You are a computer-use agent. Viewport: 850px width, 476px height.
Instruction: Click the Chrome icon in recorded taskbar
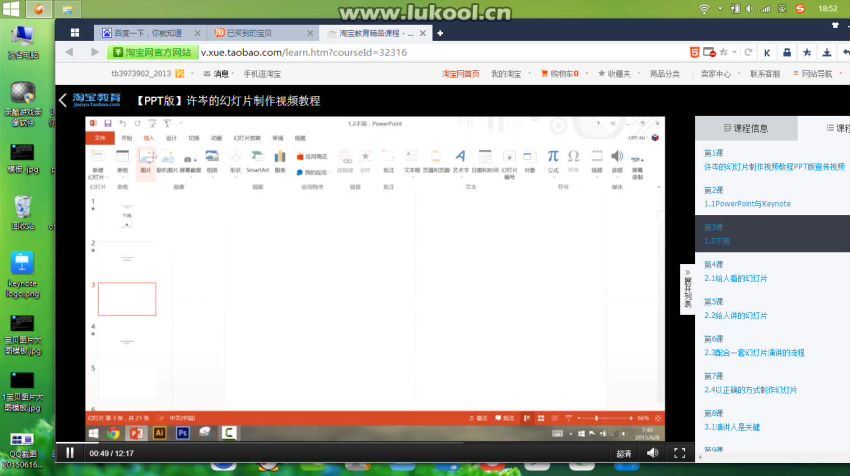[113, 433]
